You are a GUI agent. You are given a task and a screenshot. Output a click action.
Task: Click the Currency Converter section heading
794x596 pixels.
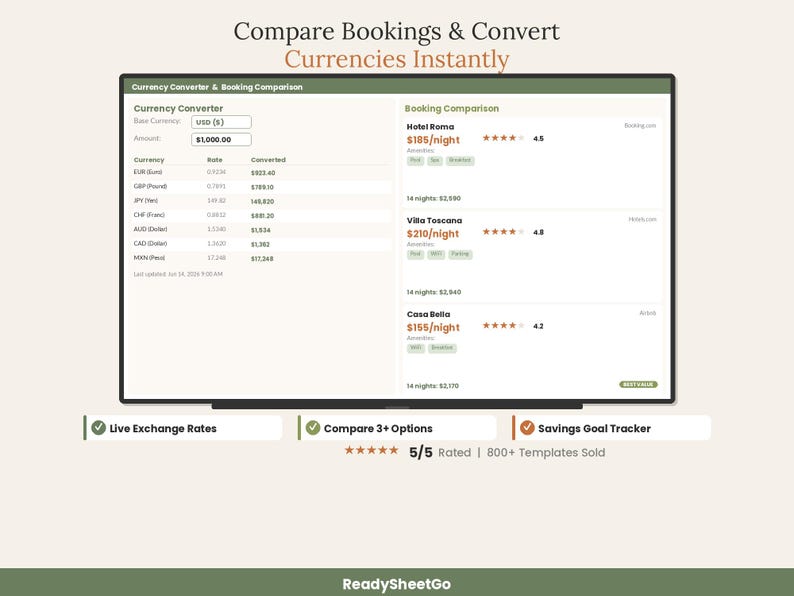pyautogui.click(x=178, y=108)
